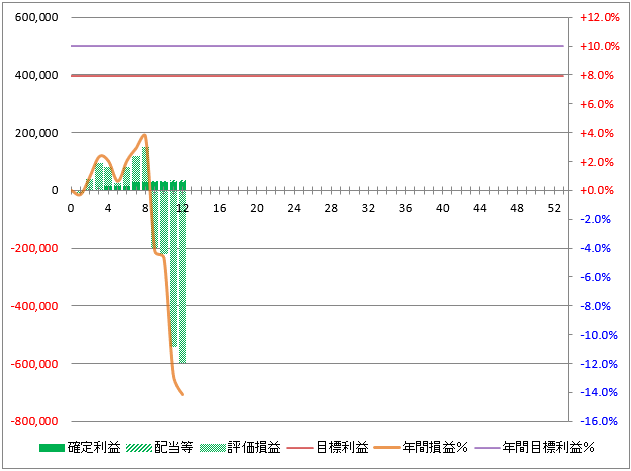Click left axis label 400,000
631x471 pixels.
tap(36, 75)
